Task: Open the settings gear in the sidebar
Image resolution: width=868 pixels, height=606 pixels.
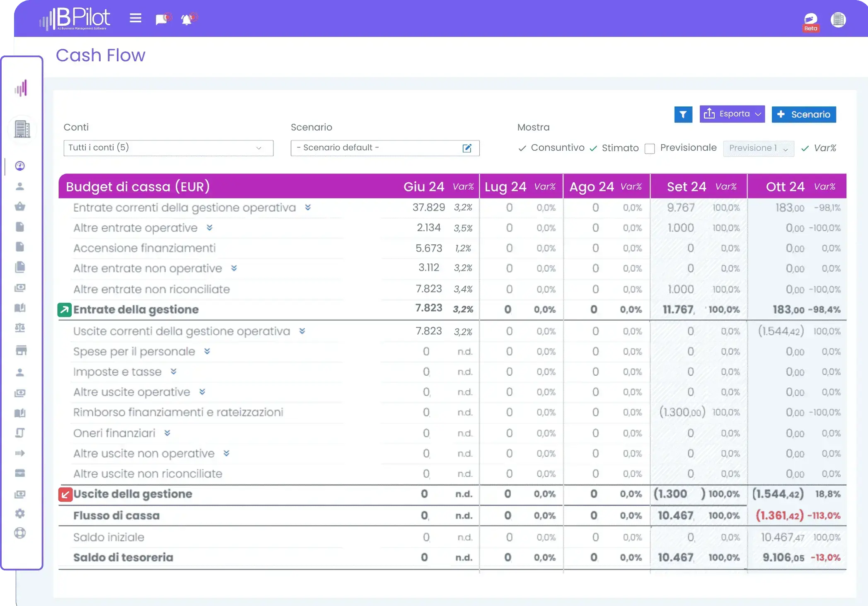Action: [20, 514]
